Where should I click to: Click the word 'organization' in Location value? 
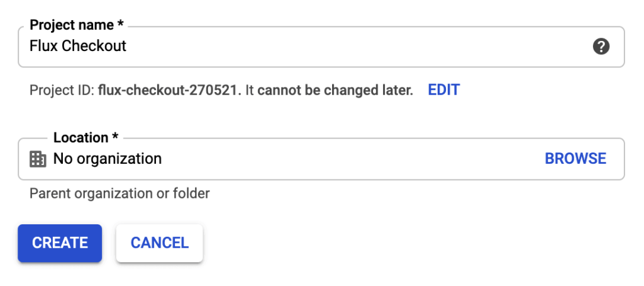pyautogui.click(x=119, y=159)
